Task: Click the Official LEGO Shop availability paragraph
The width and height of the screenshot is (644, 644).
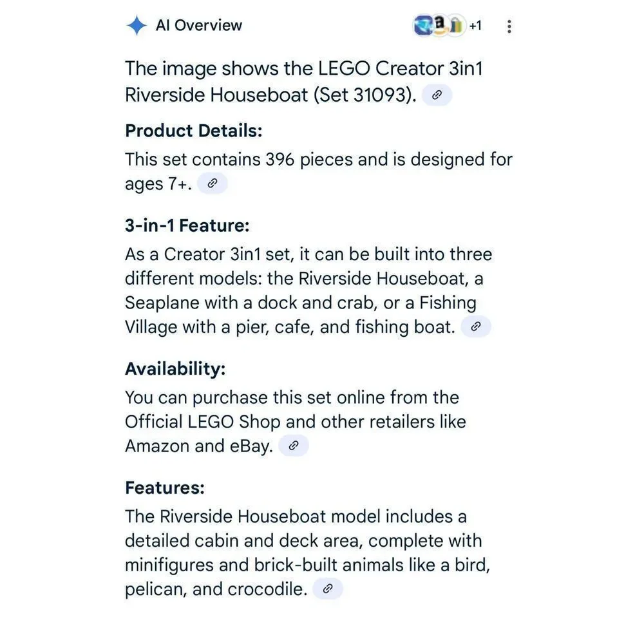Action: pos(296,422)
